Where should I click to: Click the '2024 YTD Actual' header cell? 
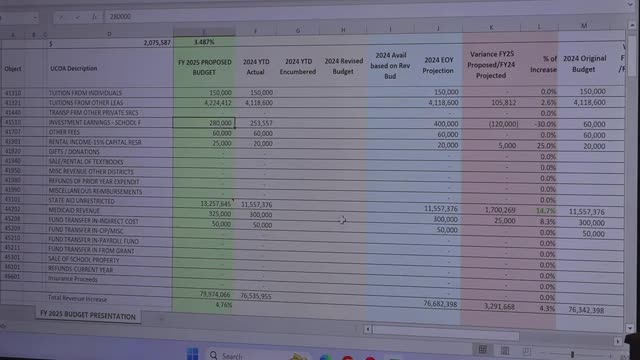pos(256,67)
